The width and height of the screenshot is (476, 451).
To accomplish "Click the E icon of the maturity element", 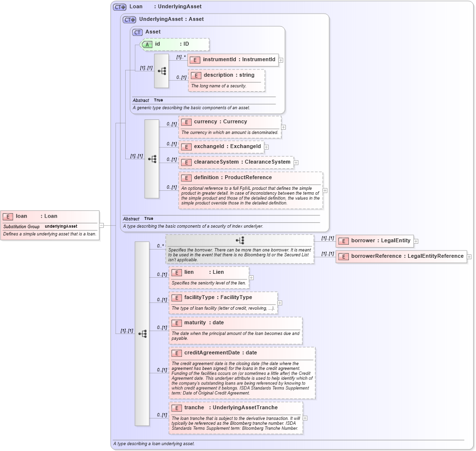I will tap(177, 322).
